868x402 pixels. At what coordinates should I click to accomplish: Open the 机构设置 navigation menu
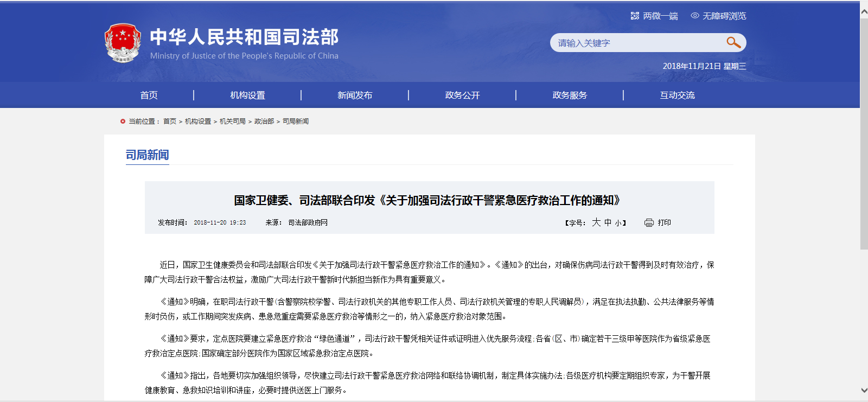[x=247, y=95]
